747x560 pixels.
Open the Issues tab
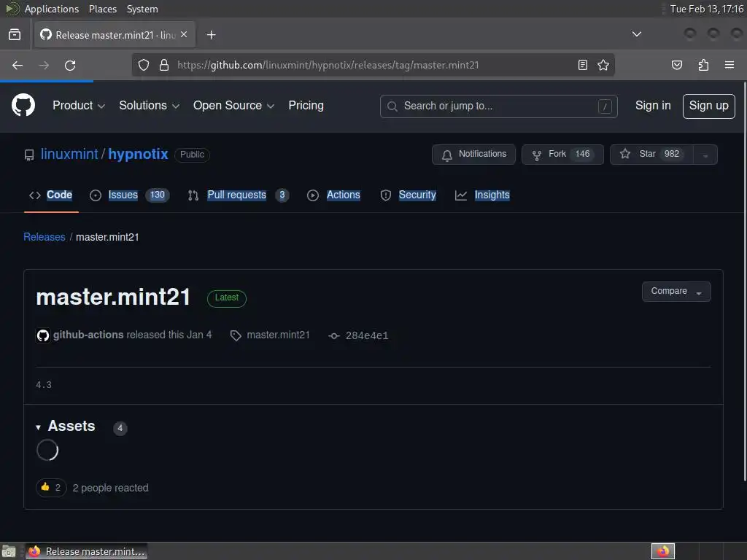pos(130,195)
